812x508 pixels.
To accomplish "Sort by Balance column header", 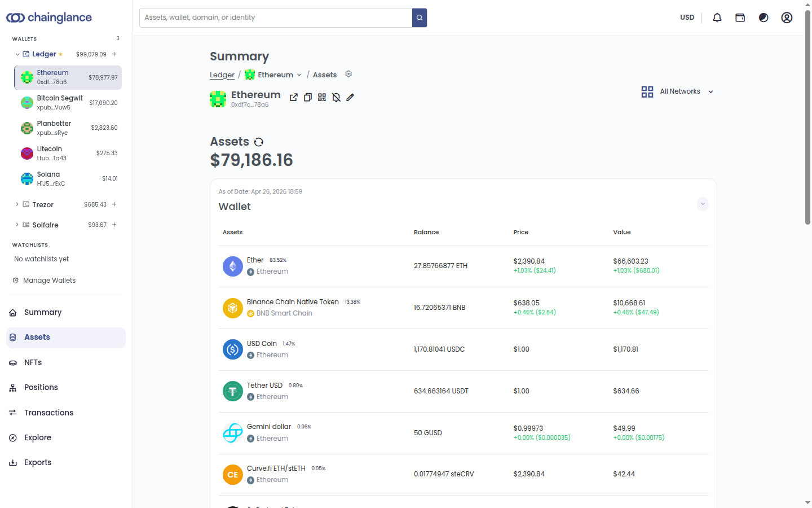I will click(x=426, y=232).
